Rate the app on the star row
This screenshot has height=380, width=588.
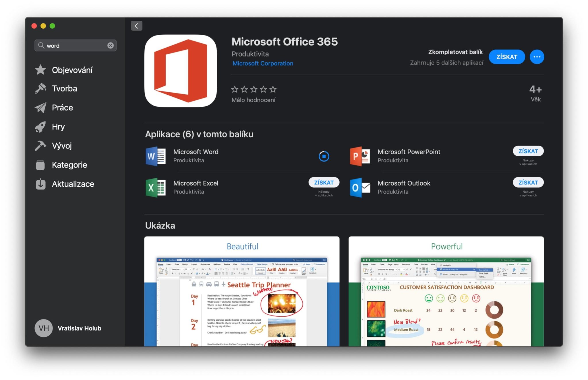coord(254,89)
